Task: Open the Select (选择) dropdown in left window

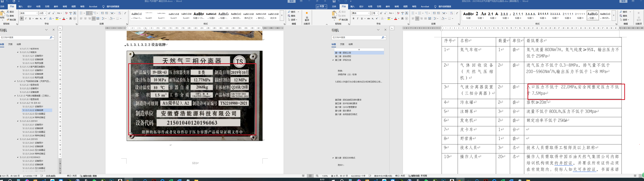Action: click(x=292, y=20)
